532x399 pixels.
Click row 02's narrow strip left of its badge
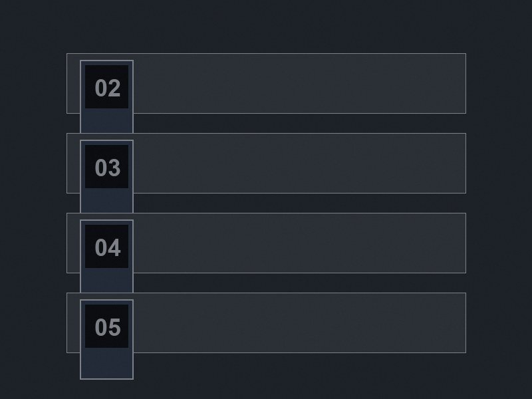point(73,84)
